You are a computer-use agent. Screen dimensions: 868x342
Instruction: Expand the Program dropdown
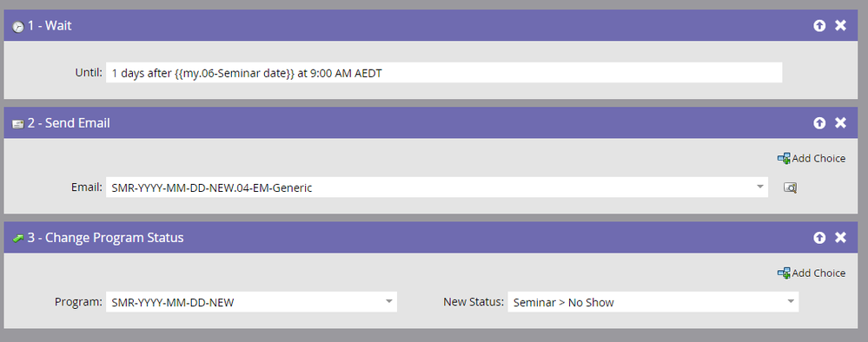tap(389, 301)
